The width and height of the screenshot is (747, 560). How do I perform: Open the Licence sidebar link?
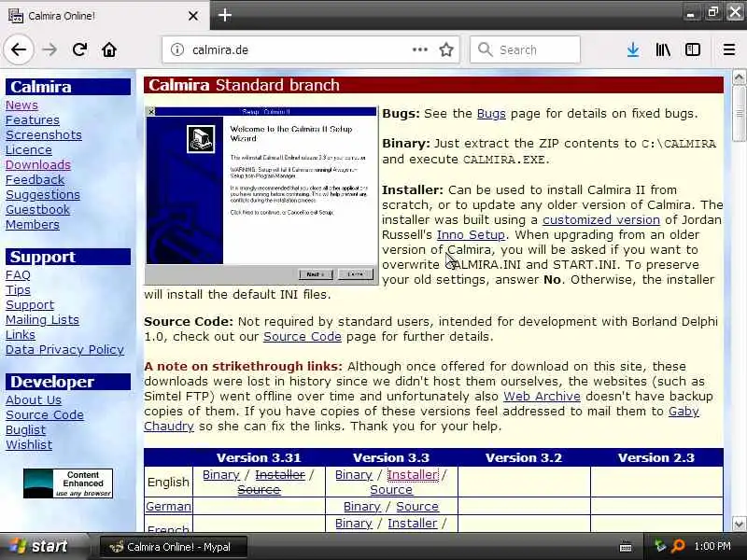[29, 150]
